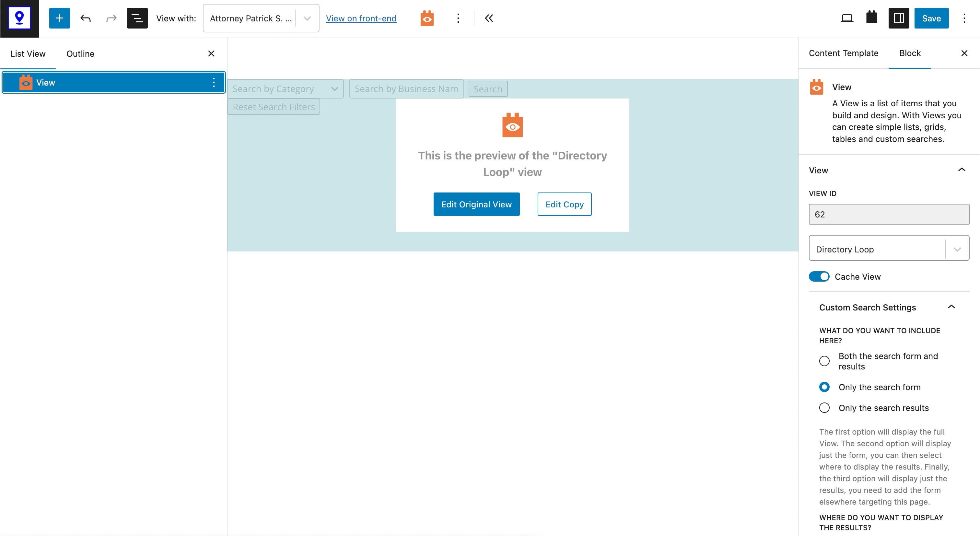Viewport: 980px width, 536px height.
Task: Open the Directory Loop view selector
Action: tap(889, 248)
